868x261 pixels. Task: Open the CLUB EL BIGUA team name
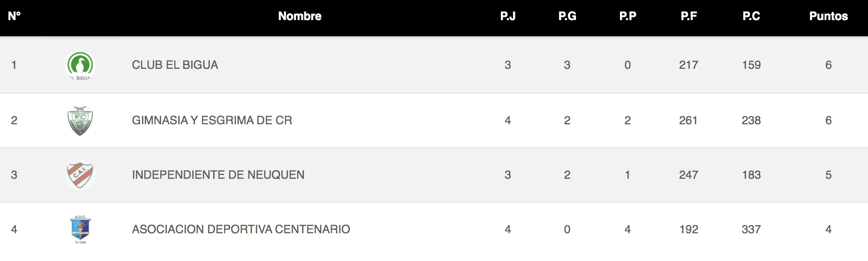(x=175, y=65)
